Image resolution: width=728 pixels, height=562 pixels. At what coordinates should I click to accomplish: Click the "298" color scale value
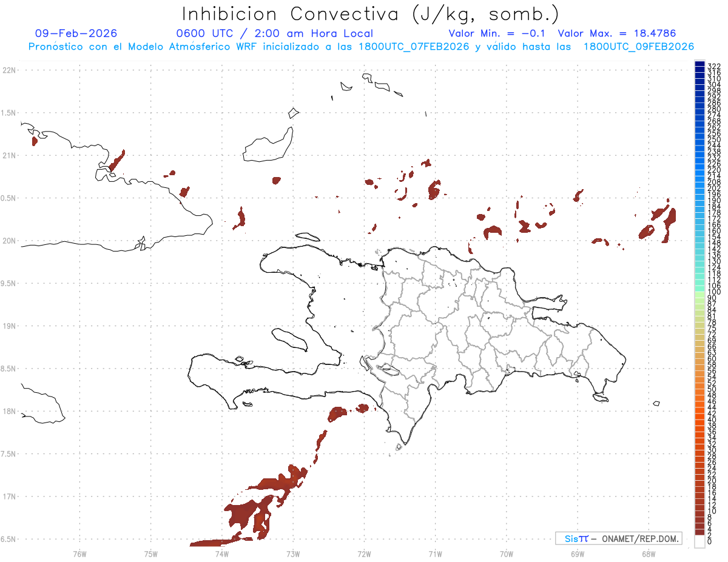[714, 90]
